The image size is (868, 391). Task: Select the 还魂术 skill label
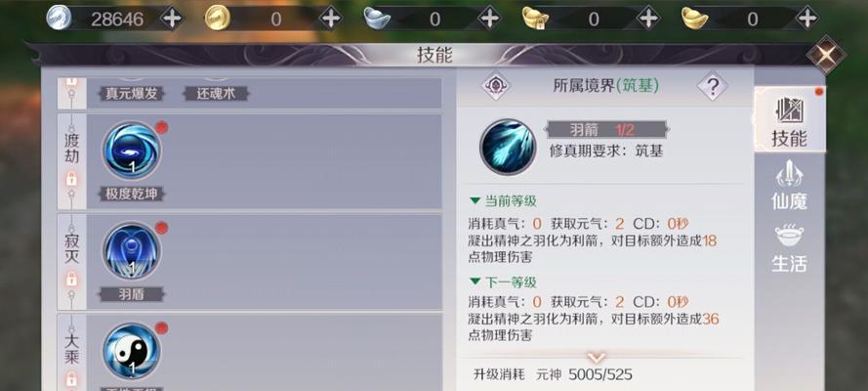coord(216,94)
